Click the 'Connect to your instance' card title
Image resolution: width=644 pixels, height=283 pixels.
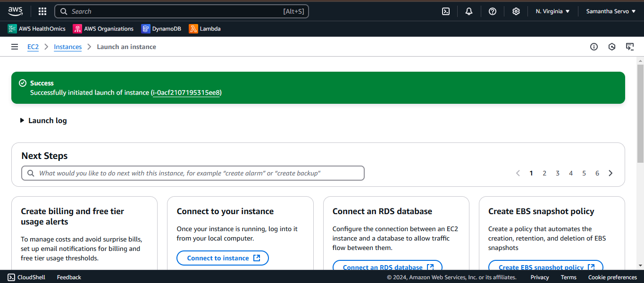225,211
